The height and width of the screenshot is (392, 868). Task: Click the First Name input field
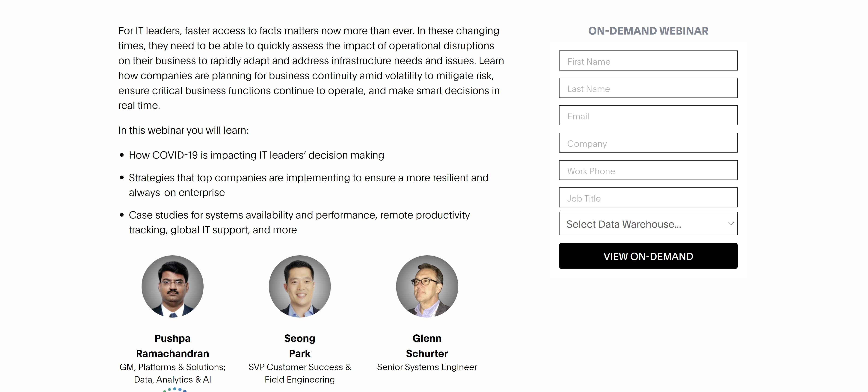[648, 61]
